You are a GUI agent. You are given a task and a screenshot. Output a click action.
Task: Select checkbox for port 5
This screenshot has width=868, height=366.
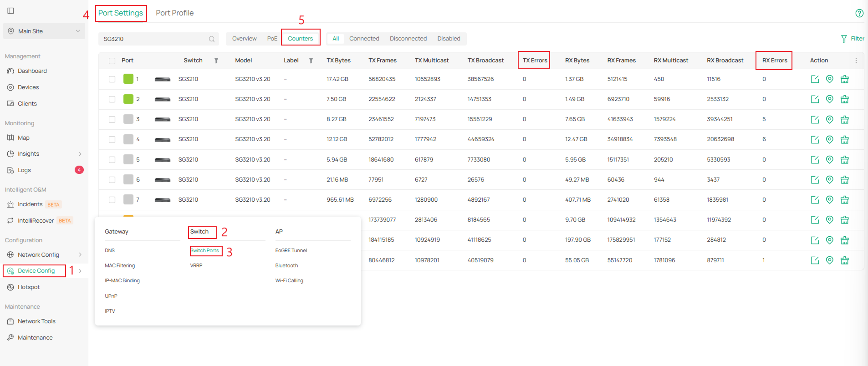112,159
